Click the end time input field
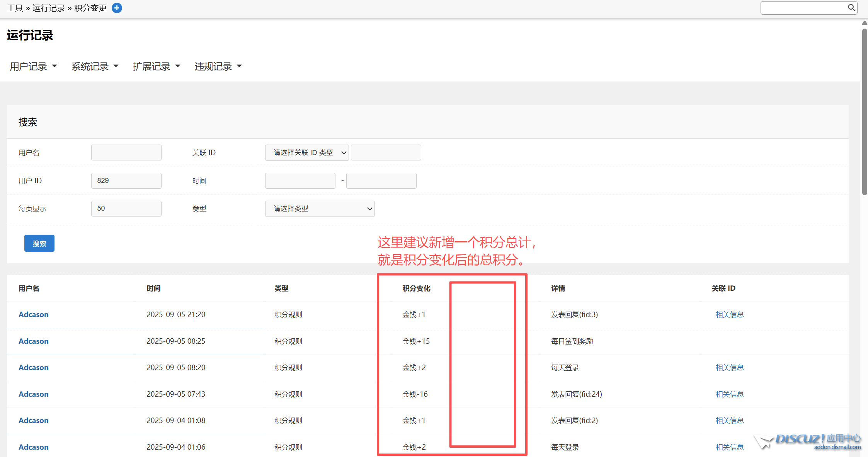The width and height of the screenshot is (868, 457). click(381, 181)
